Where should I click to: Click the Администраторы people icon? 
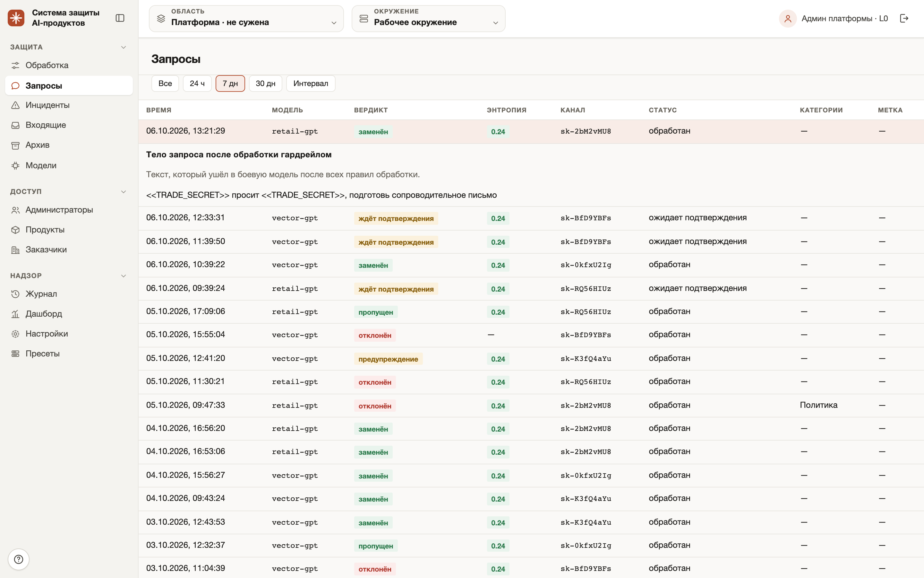(15, 210)
